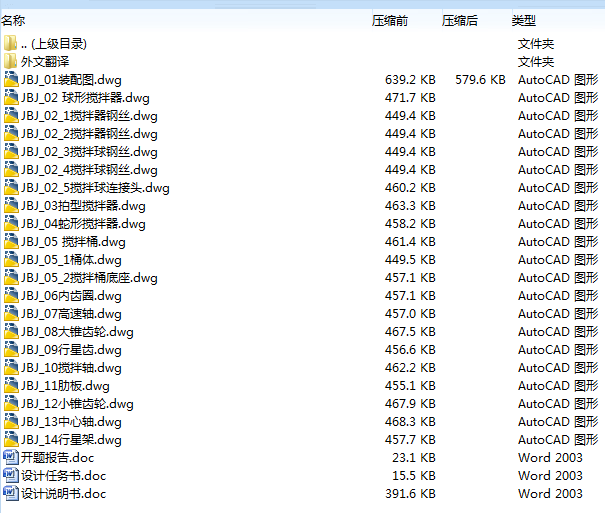Select file name JBJ_03拍型搅拌器.dwg
Screen dimensions: 605x513
(83, 206)
